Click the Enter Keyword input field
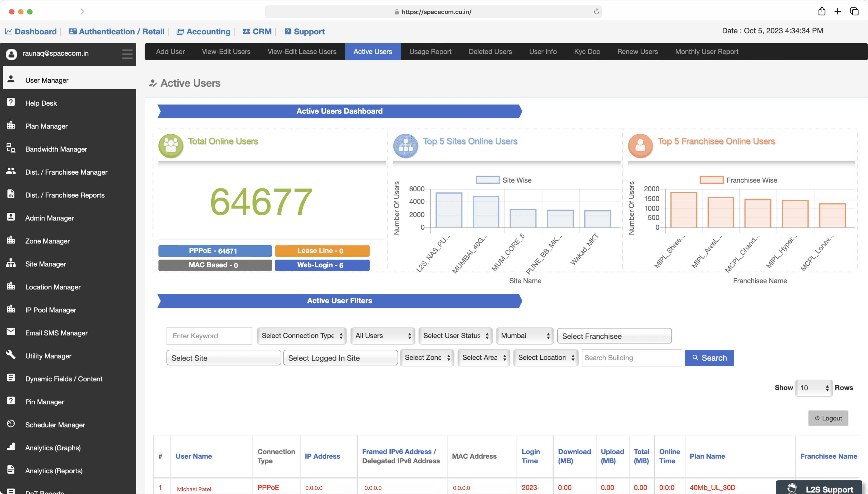Image resolution: width=868 pixels, height=494 pixels. tap(209, 336)
